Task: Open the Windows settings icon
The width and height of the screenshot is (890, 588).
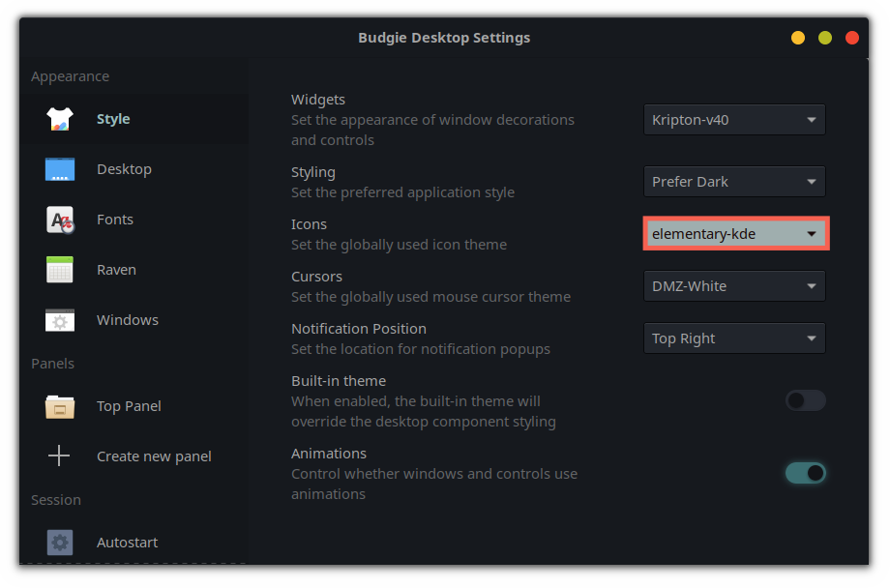Action: click(60, 320)
